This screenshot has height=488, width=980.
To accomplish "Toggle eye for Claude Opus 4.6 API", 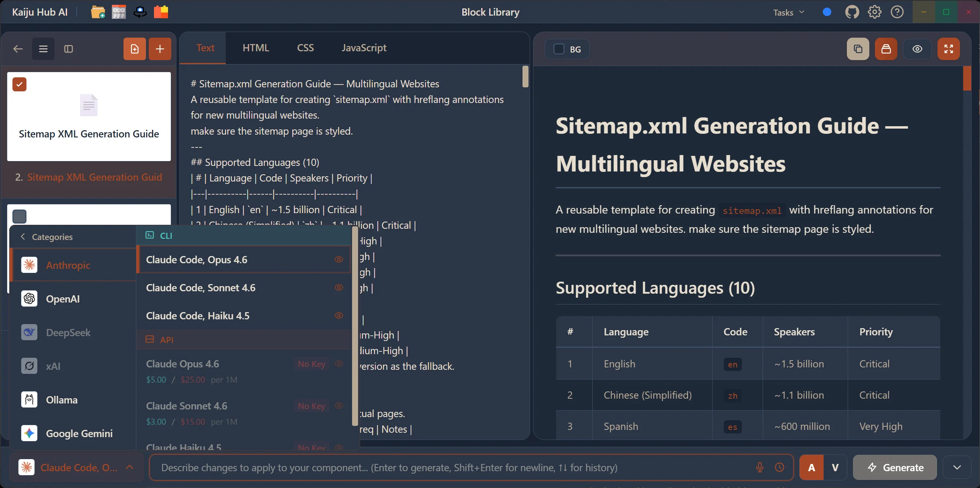I will pos(339,364).
